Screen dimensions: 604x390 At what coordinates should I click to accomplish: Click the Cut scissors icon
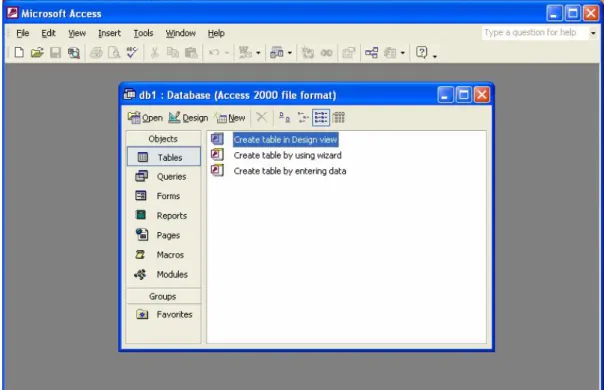(154, 52)
